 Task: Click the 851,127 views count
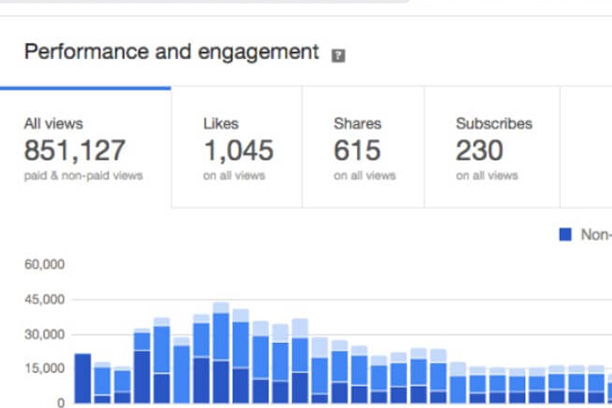coord(75,150)
